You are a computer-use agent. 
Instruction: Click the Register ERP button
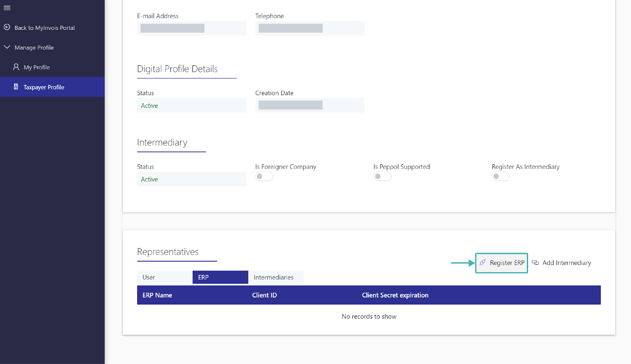pyautogui.click(x=502, y=263)
